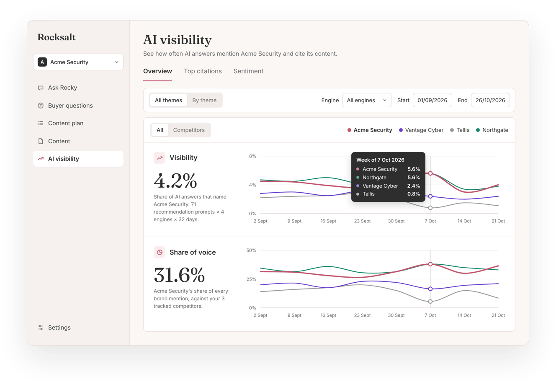
Task: Open the Overview tab
Action: click(157, 71)
